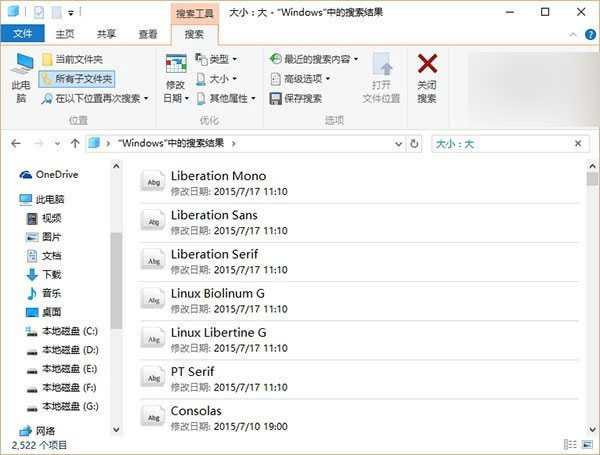Screen dimensions: 600x455
Task: Click the Linux Libertine G font icon
Action: pos(153,339)
